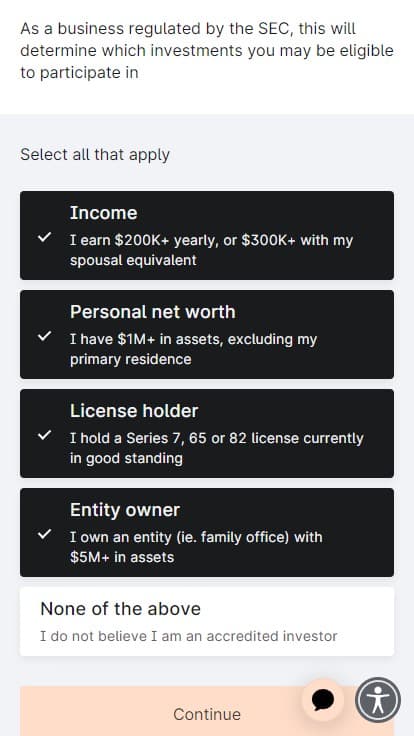414x736 pixels.
Task: Click the SEC regulation explanation paragraph
Action: point(207,51)
